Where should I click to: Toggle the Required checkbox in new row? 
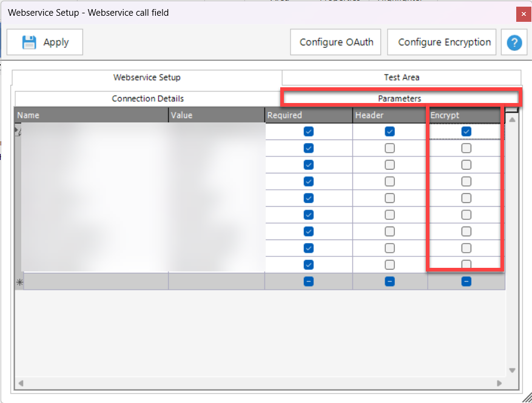tap(309, 281)
